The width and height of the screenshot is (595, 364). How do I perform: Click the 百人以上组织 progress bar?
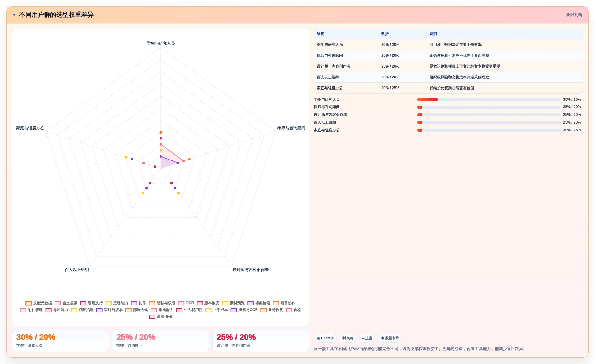tap(488, 122)
